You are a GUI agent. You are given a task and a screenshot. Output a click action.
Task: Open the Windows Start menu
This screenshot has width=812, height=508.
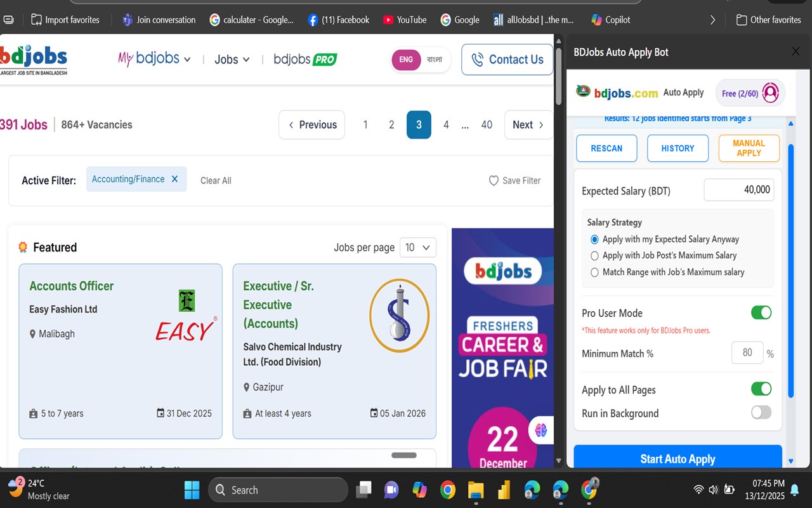pos(192,490)
